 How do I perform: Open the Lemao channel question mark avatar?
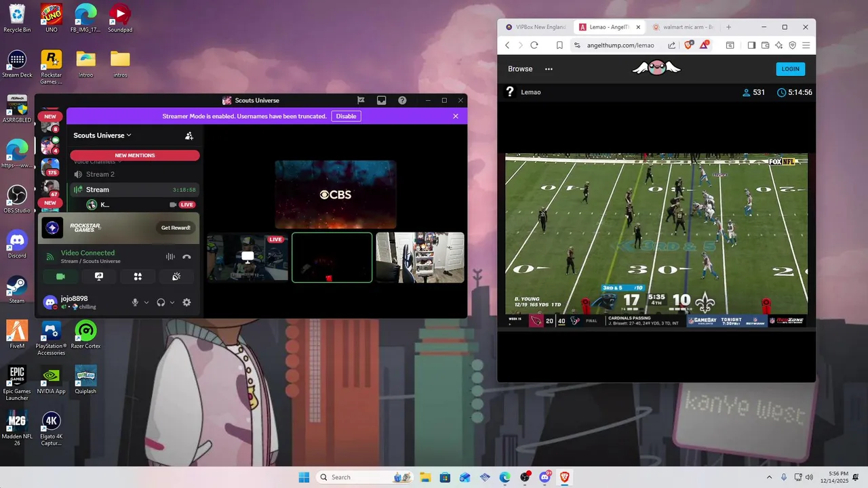[x=510, y=91]
